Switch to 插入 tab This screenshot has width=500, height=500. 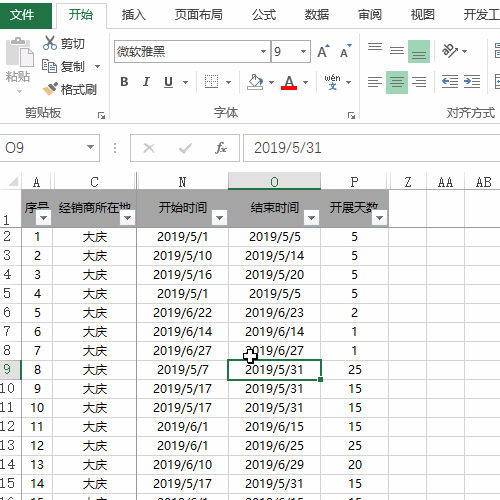coord(133,15)
